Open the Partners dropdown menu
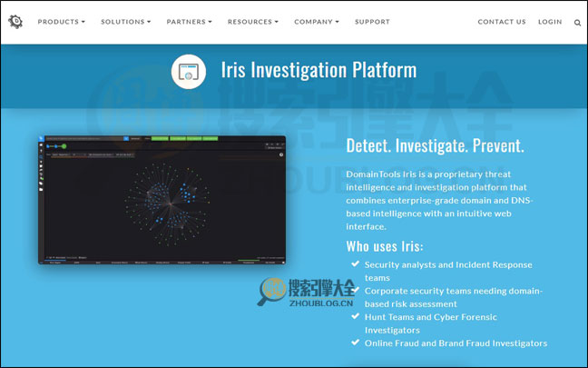The height and width of the screenshot is (368, 588). tap(189, 22)
